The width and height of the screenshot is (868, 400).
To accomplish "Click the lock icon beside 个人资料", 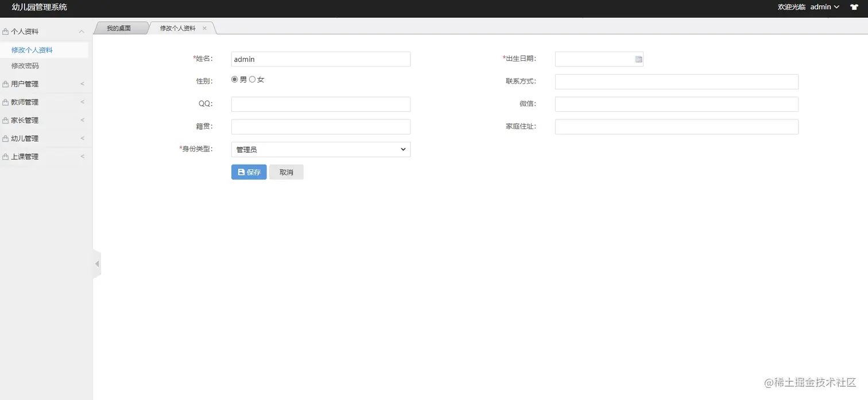I will tap(5, 32).
